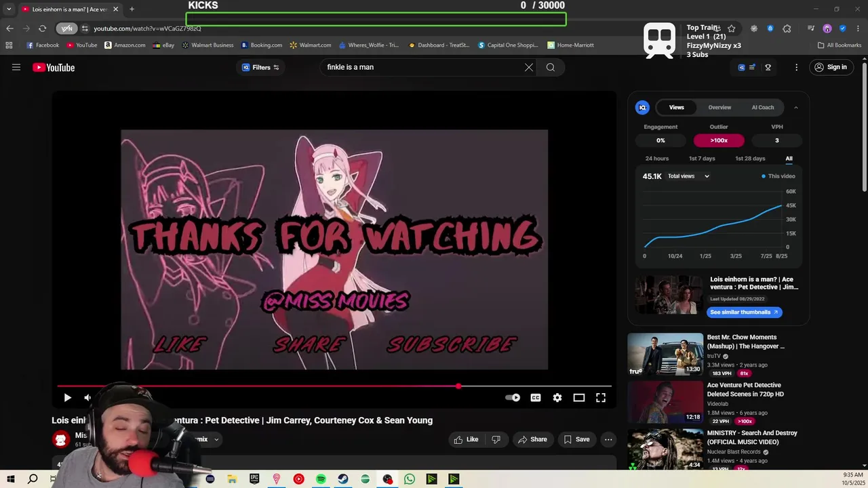This screenshot has width=868, height=488.
Task: Open the vidIQ IQ icon in the YouTube header
Action: point(741,67)
